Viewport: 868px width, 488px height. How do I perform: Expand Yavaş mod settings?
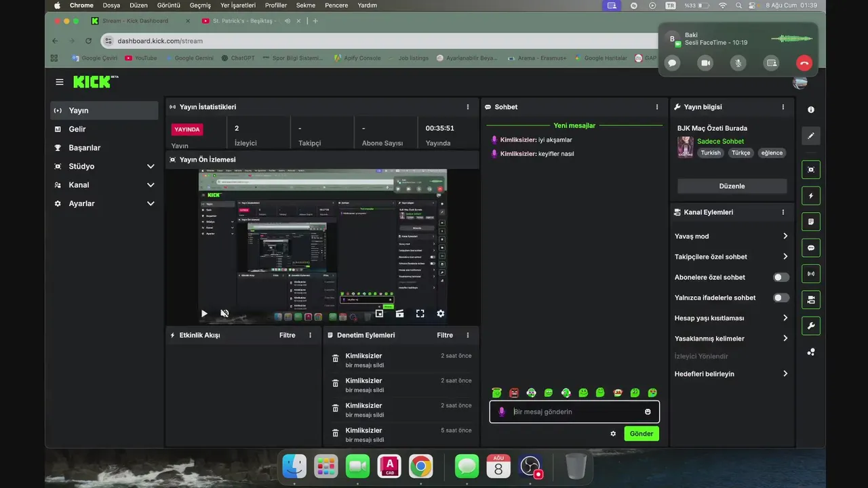pos(732,236)
